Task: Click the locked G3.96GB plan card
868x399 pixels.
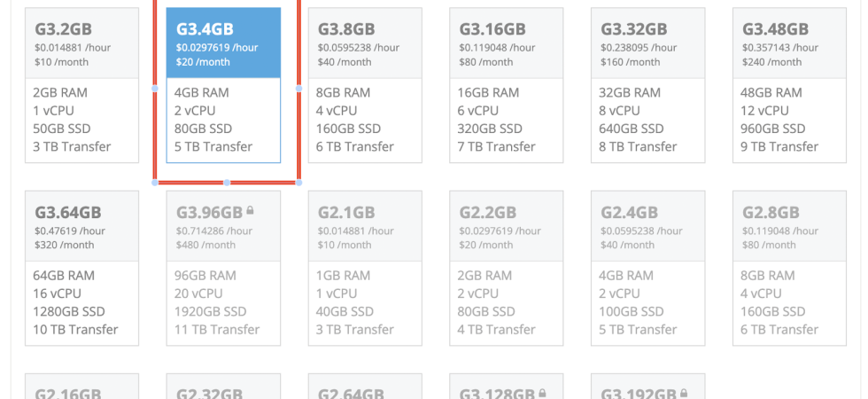Action: click(223, 268)
